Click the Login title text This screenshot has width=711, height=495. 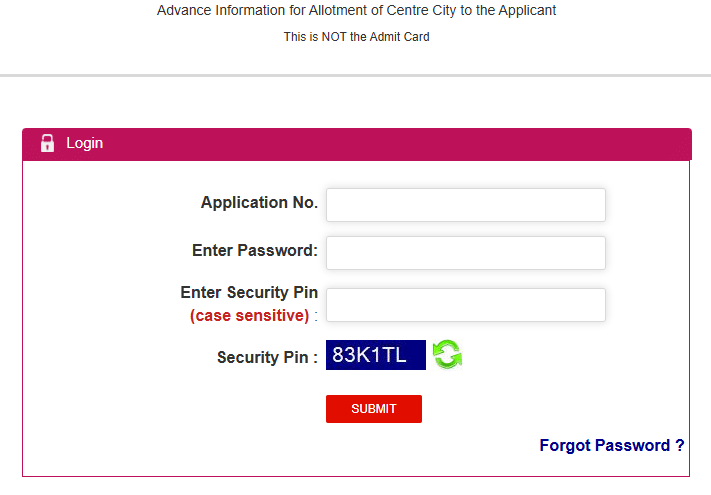(85, 143)
